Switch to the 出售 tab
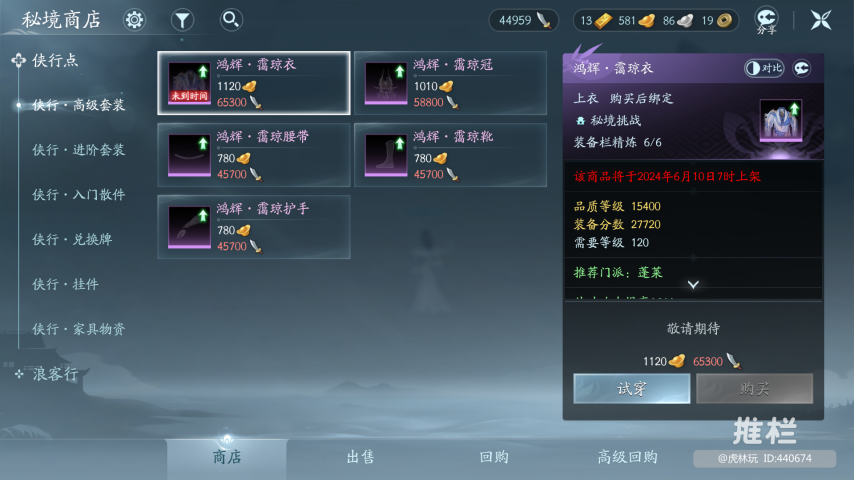This screenshot has height=480, width=854. pos(360,457)
